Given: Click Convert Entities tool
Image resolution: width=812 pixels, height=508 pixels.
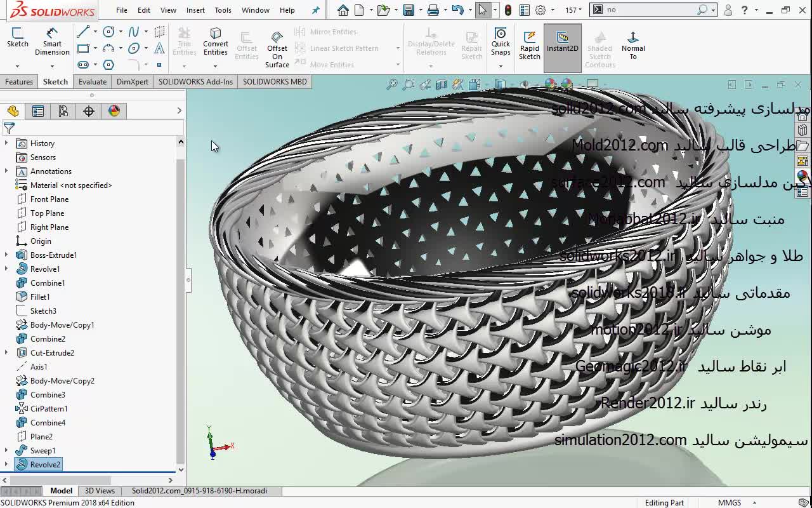Looking at the screenshot, I should (216, 41).
